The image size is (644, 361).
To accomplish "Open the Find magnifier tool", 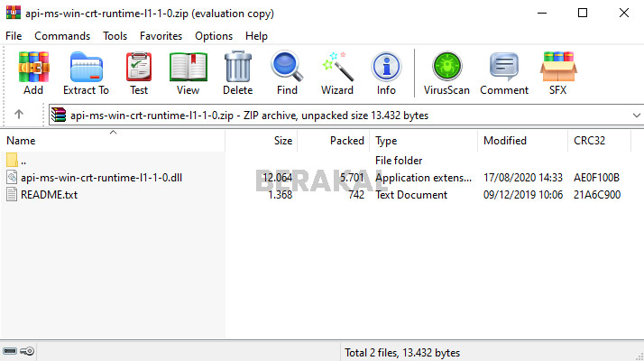I will click(x=287, y=73).
